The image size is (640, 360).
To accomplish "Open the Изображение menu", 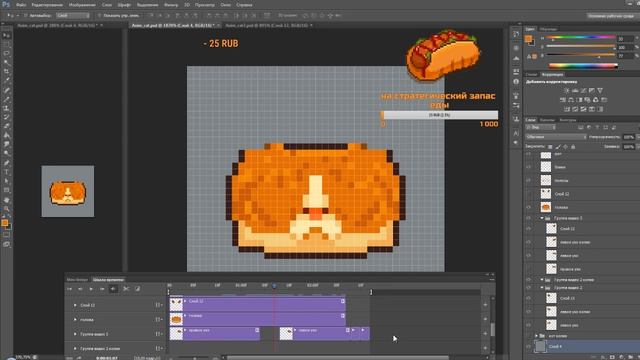I will pyautogui.click(x=82, y=5).
